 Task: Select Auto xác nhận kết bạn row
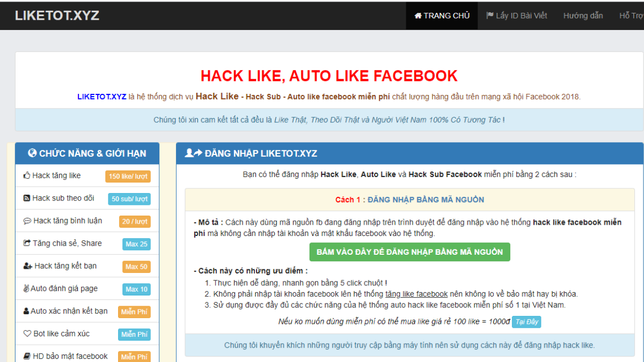point(87,311)
